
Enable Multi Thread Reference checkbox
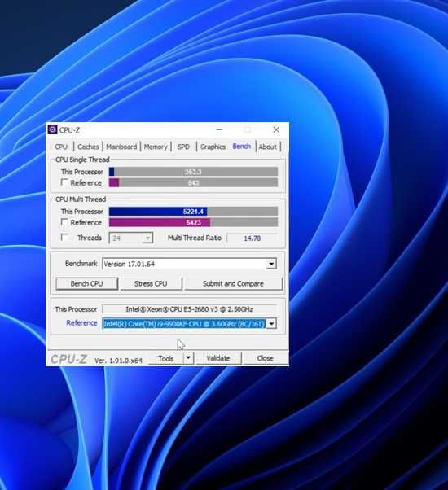pyautogui.click(x=64, y=222)
